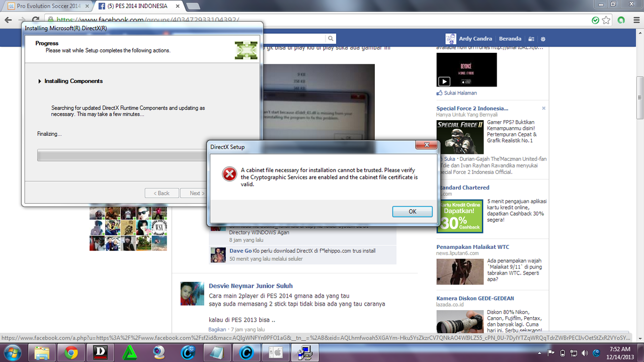This screenshot has height=362, width=644.
Task: Click the green circular extension icon in Chrome toolbar
Action: point(621,21)
